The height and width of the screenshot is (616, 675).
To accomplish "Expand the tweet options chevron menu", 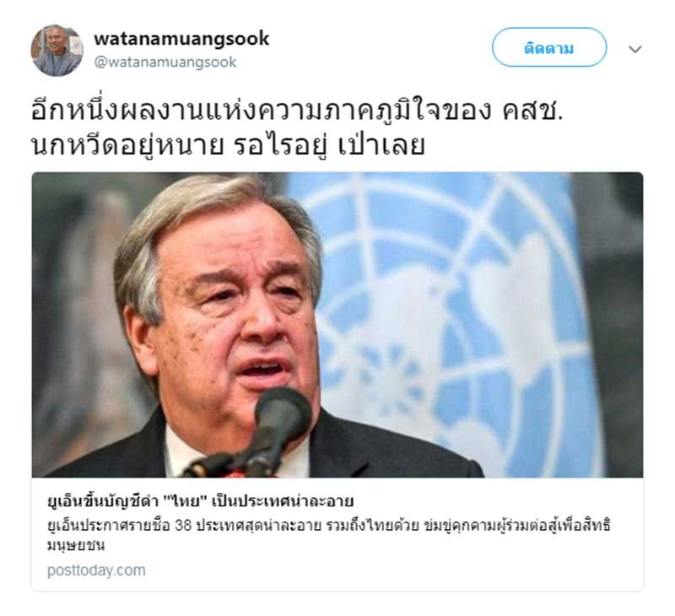I will pyautogui.click(x=635, y=49).
